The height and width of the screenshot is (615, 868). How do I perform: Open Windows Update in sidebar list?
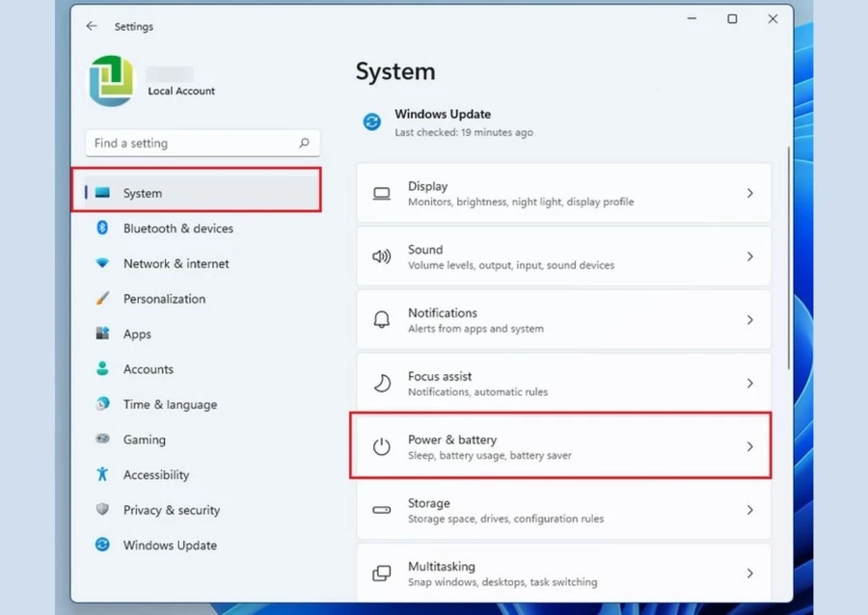coord(170,546)
